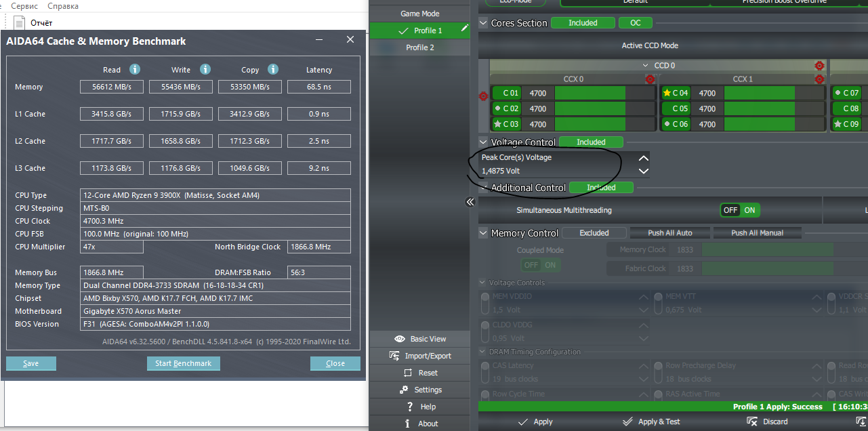Click the Отчёт document icon
Screen dimensions: 868x431
tap(20, 22)
